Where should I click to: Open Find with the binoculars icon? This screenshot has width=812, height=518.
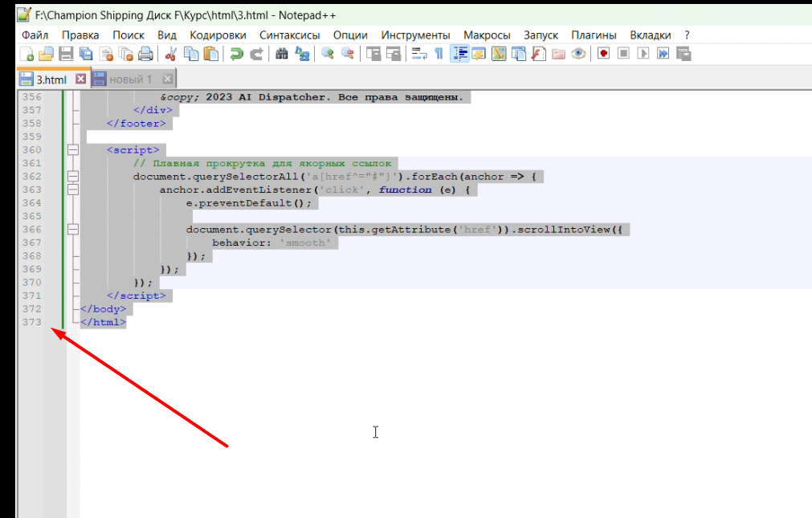coord(282,54)
